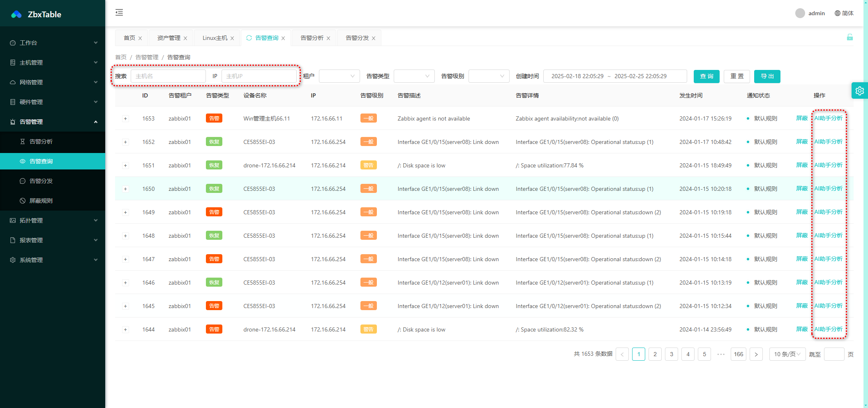This screenshot has width=868, height=408.
Task: Click the 首页 breadcrumb link
Action: pos(121,57)
